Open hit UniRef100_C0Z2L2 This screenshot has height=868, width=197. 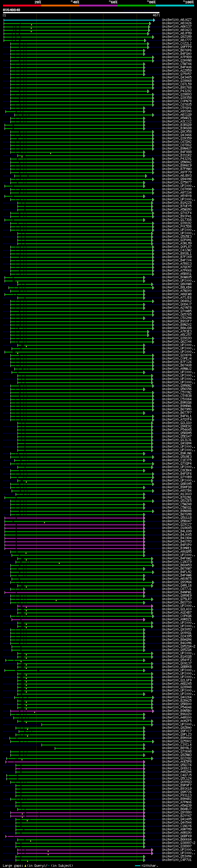[x=177, y=43]
